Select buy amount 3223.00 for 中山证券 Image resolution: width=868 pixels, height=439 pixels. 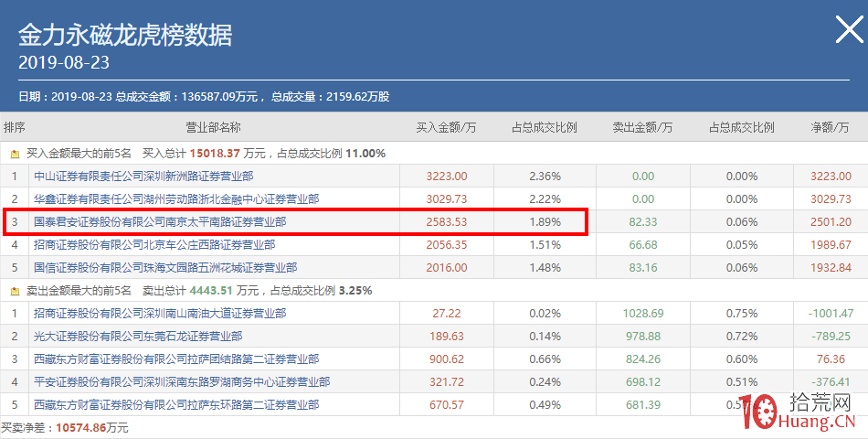pyautogui.click(x=447, y=177)
